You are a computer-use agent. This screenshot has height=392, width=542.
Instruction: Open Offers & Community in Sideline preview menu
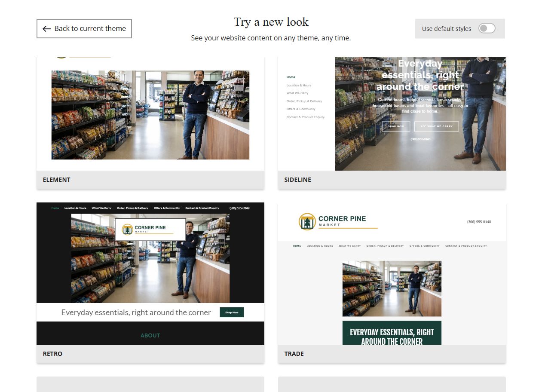[301, 109]
